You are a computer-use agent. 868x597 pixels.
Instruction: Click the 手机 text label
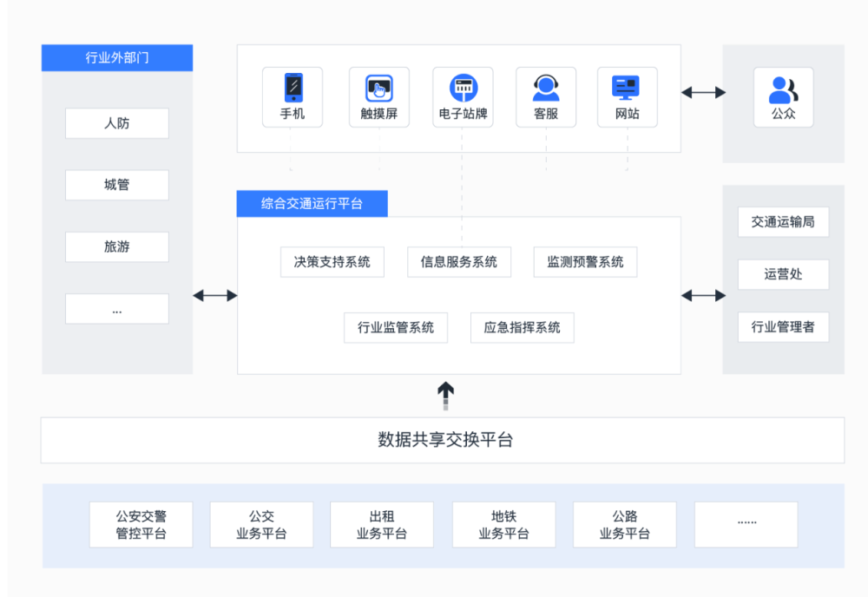coord(293,114)
